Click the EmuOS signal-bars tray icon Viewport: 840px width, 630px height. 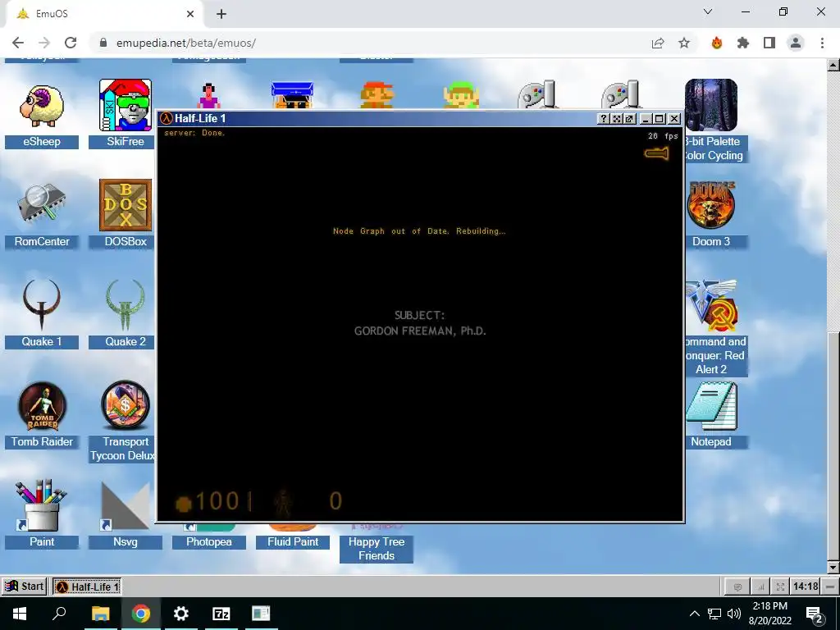760,587
